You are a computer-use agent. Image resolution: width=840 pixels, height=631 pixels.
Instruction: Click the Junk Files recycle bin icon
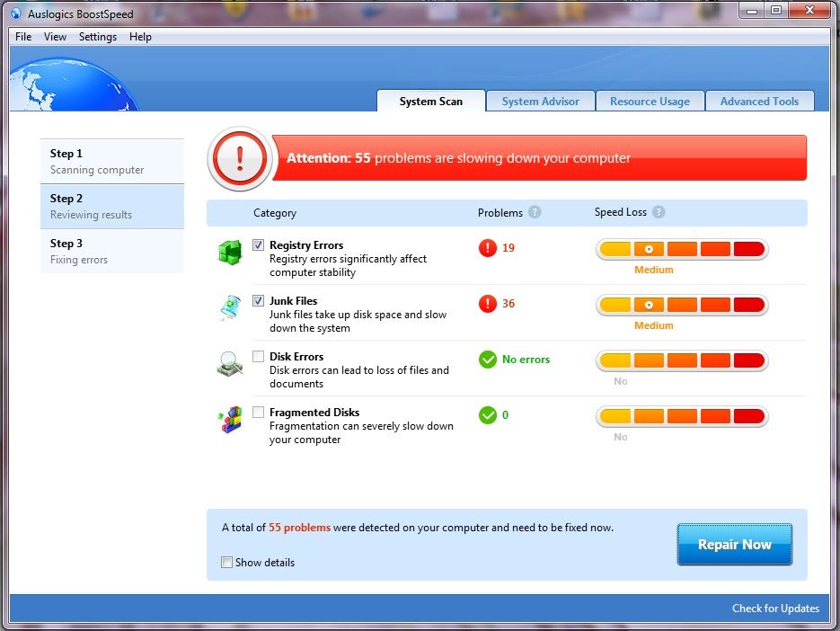[230, 308]
